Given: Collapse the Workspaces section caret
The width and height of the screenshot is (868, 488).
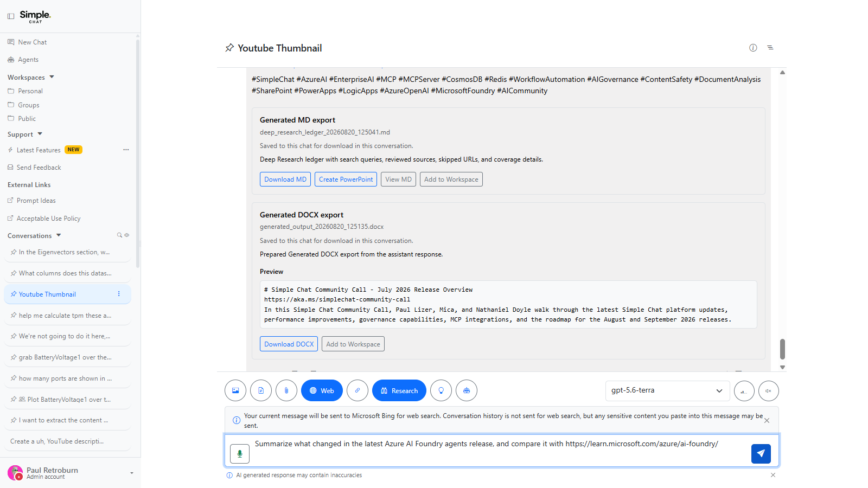Looking at the screenshot, I should coord(52,77).
